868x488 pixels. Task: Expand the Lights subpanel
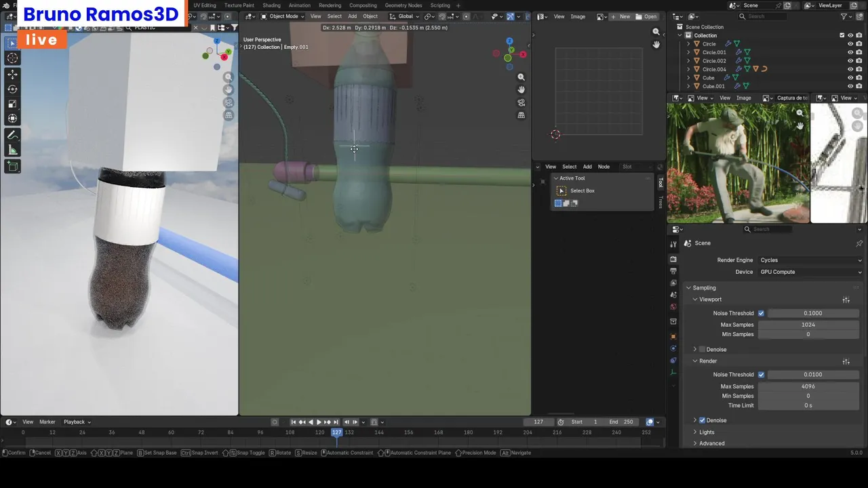pos(695,432)
